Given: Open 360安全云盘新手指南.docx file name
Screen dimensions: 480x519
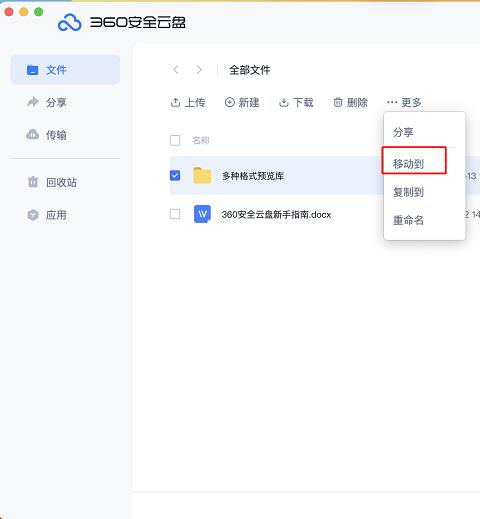Looking at the screenshot, I should tap(276, 214).
